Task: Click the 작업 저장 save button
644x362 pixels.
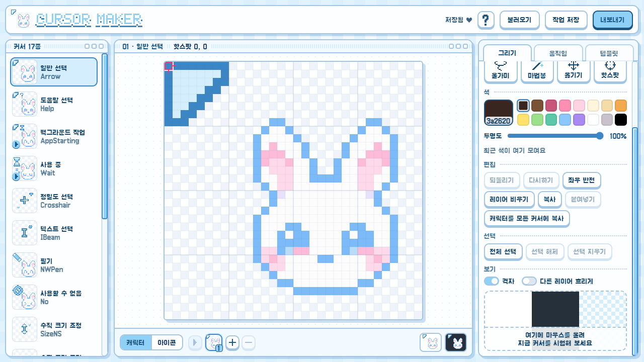Action: (566, 20)
